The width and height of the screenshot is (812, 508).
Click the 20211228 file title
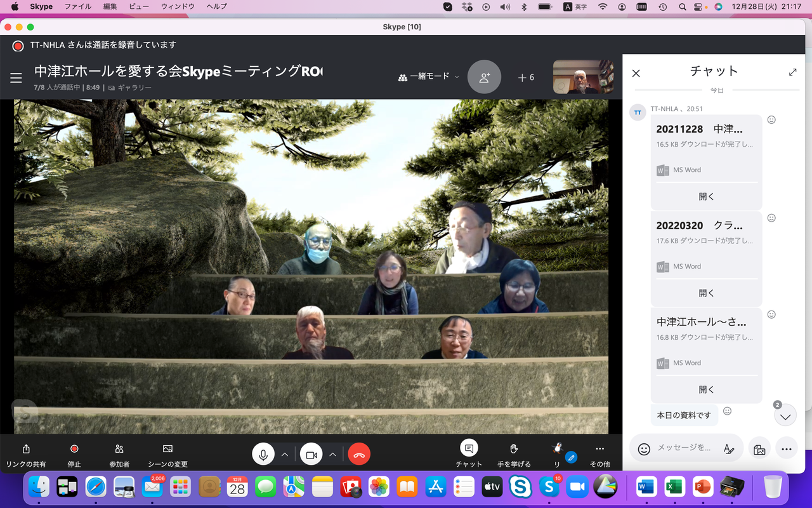point(699,129)
